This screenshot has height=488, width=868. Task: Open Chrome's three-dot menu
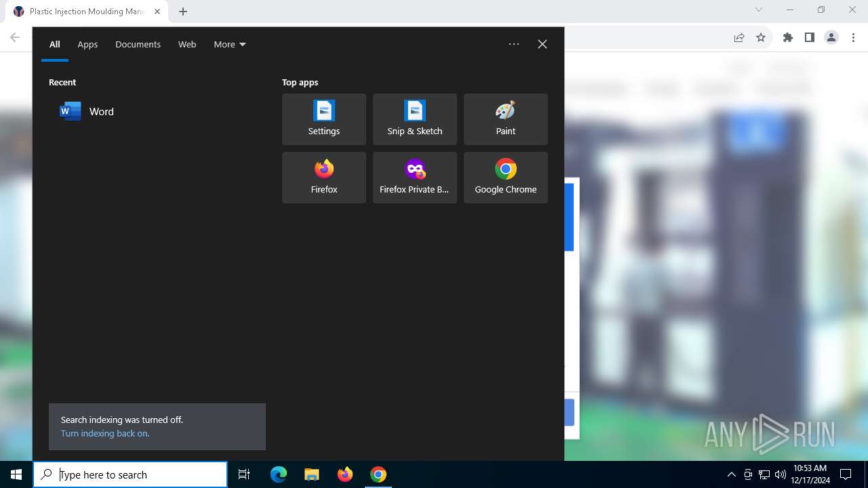(852, 38)
